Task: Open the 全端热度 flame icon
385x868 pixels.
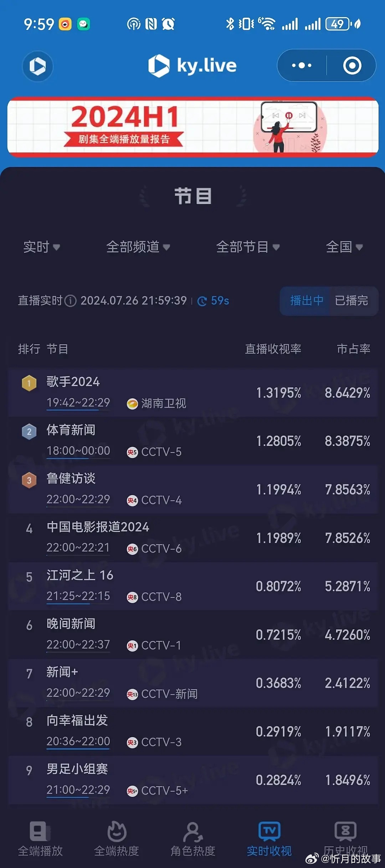Action: [x=117, y=831]
